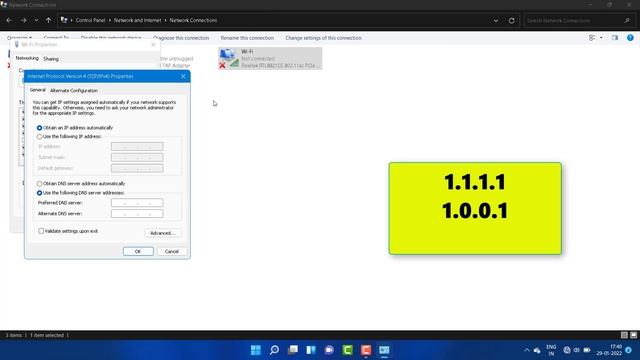The width and height of the screenshot is (640, 360).
Task: Open the green Camtasia taskbar app
Action: (347, 350)
